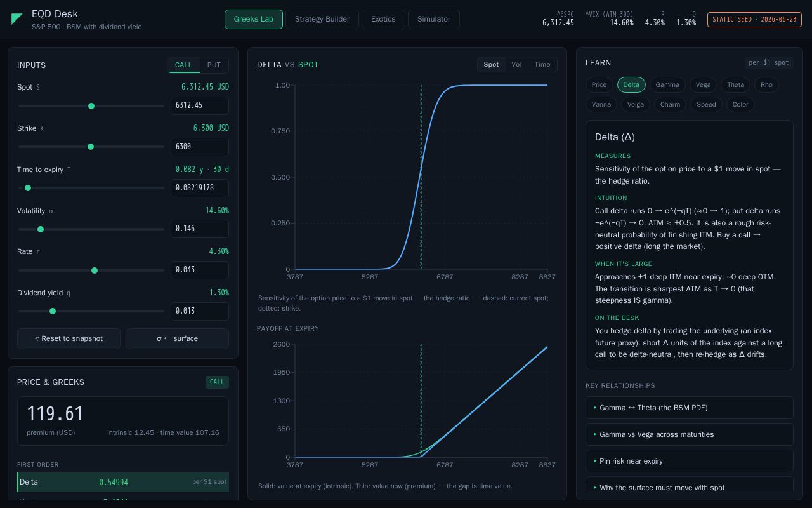
Task: Click the σ ← surface button
Action: coord(177,338)
